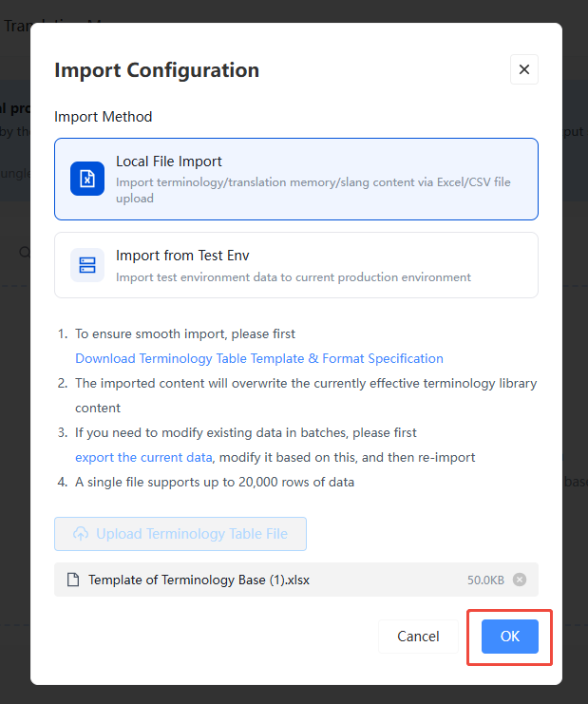Open Download Terminology Table Template & Format Specification link
The width and height of the screenshot is (588, 704).
point(259,358)
